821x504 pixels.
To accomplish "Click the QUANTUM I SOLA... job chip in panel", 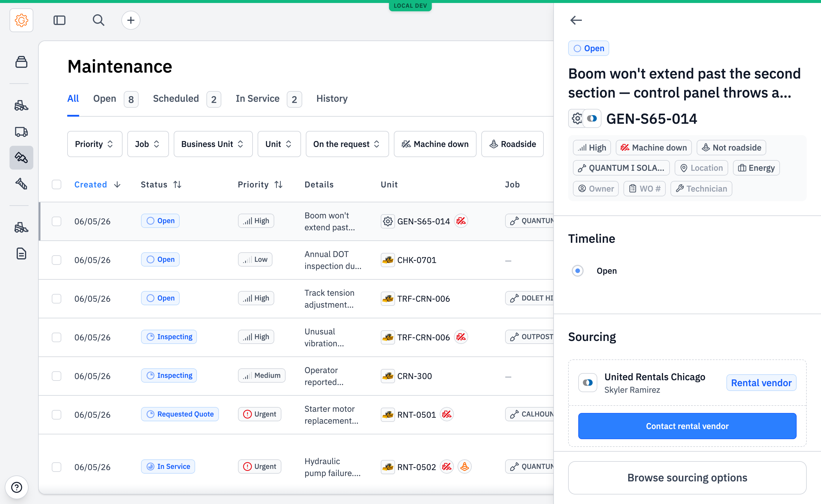I will 621,168.
